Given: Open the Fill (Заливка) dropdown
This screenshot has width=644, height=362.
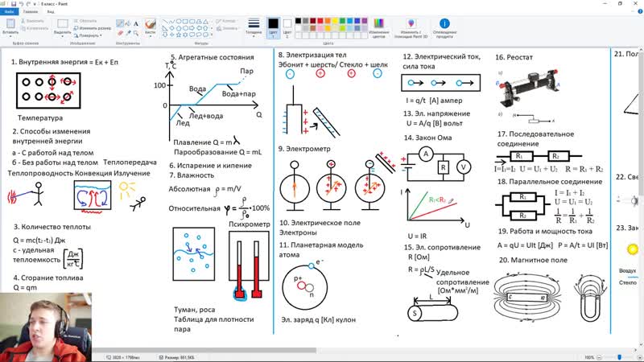Looking at the screenshot, I should pyautogui.click(x=227, y=29).
